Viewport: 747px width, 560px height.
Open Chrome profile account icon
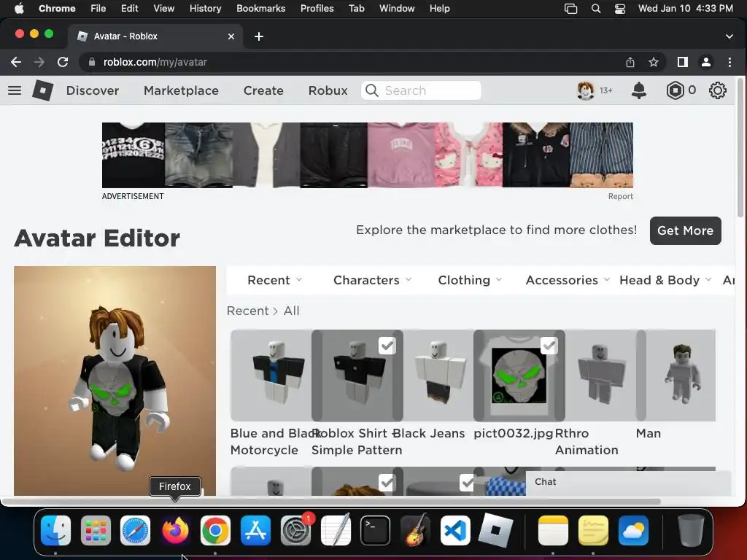click(x=706, y=62)
